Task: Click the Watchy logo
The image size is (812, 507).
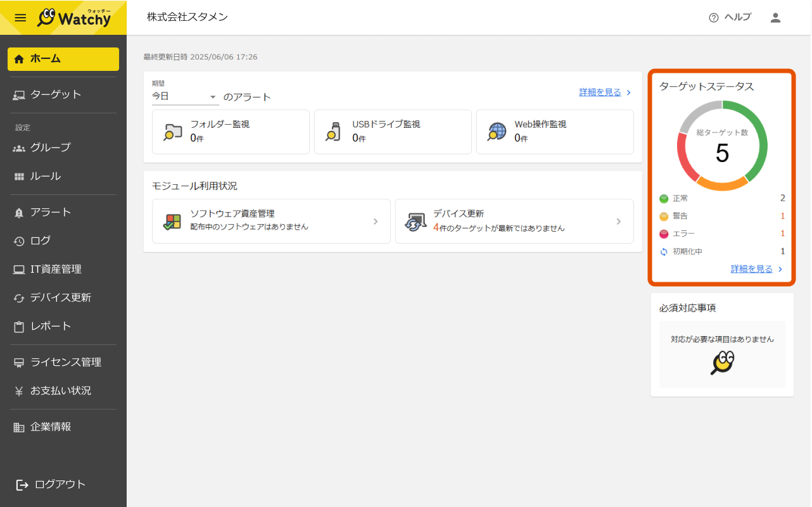Action: [x=74, y=18]
